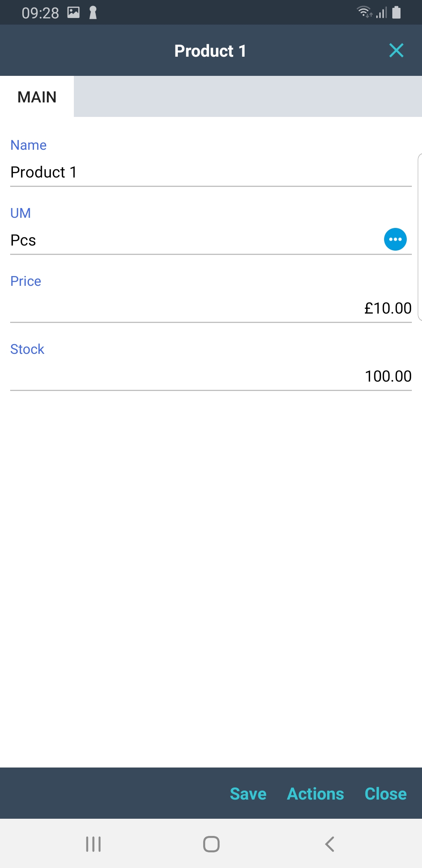Edit the Price field showing £10.00
Image resolution: width=422 pixels, height=868 pixels.
[211, 308]
